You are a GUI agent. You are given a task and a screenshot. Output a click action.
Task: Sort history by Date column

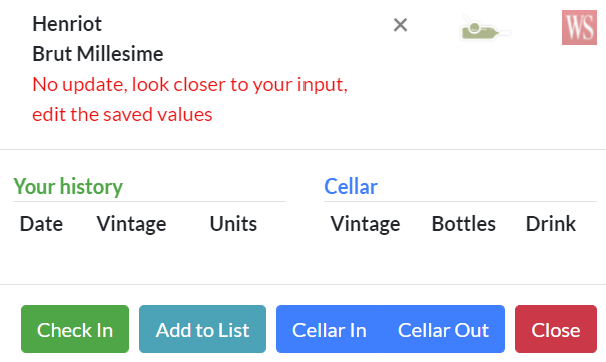pos(41,224)
